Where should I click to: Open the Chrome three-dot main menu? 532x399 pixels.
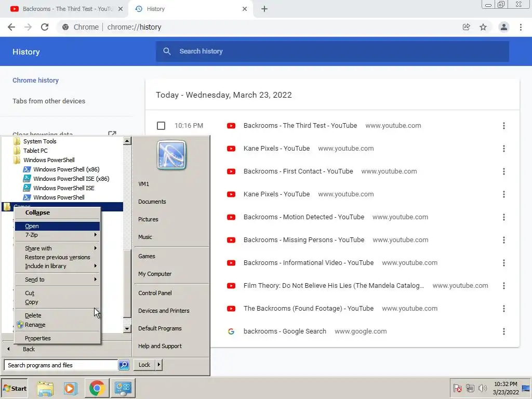pos(521,27)
